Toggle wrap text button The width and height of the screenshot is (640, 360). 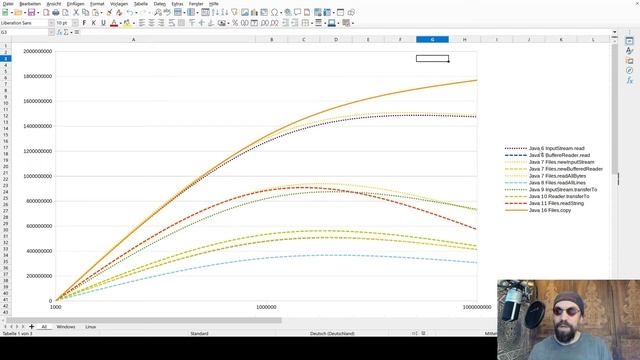pos(171,23)
